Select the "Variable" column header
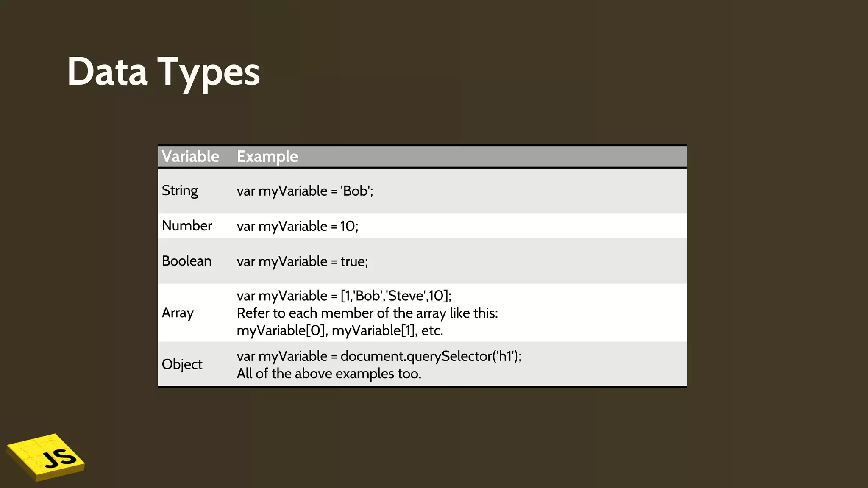This screenshot has width=868, height=488. (190, 157)
